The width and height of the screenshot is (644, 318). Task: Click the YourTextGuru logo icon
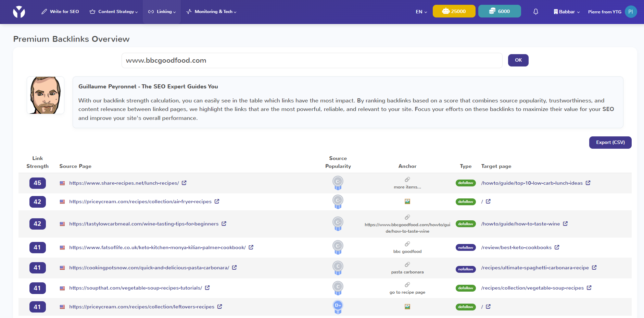pos(19,12)
